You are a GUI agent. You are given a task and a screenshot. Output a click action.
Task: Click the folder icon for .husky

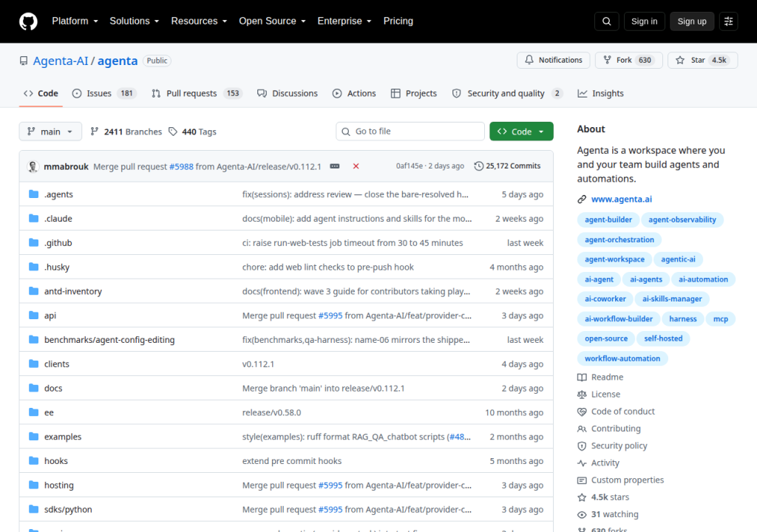click(x=33, y=267)
